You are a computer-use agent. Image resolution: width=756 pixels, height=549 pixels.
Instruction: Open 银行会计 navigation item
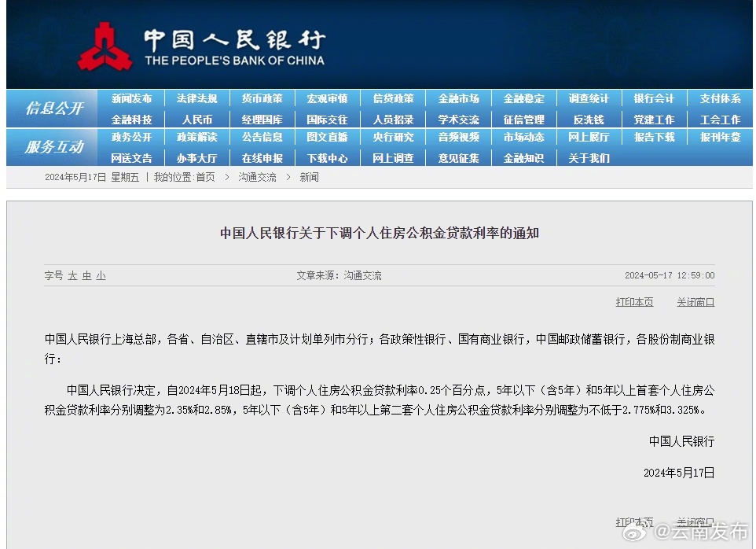pos(654,98)
